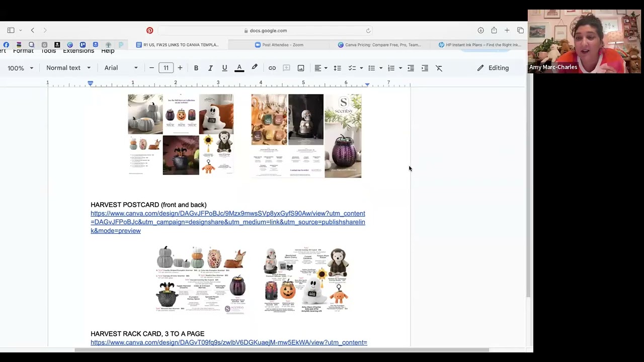The height and width of the screenshot is (362, 644).
Task: Go forward to the next page
Action: (x=45, y=31)
